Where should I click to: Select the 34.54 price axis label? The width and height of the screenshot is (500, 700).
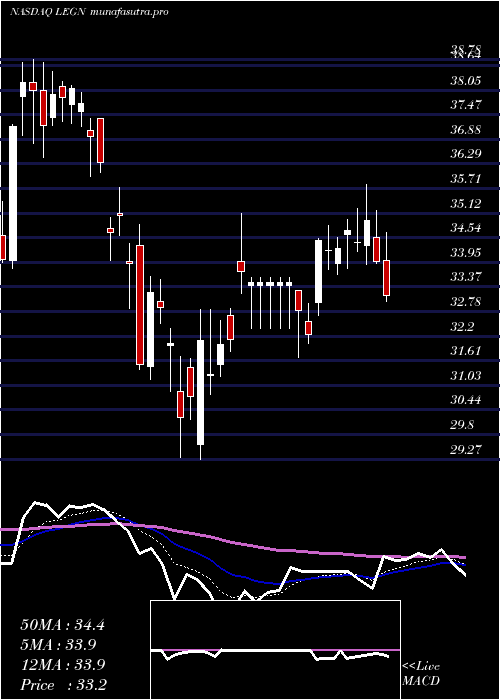[466, 228]
